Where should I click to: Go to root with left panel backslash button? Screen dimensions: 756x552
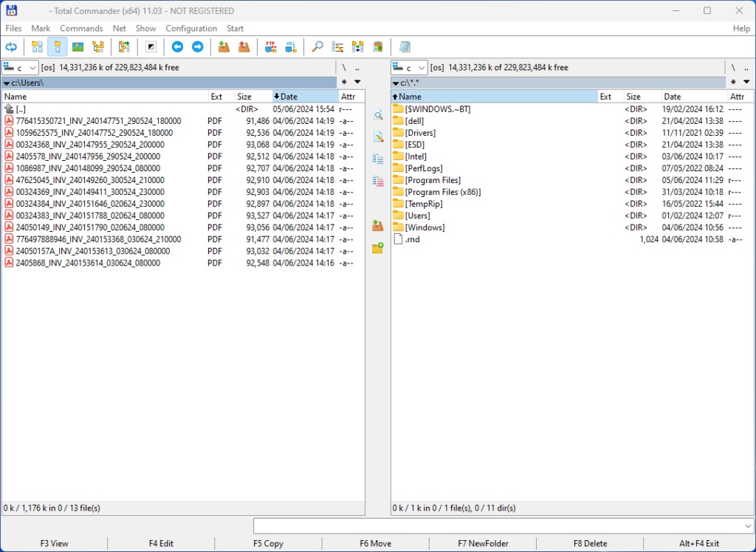click(344, 67)
